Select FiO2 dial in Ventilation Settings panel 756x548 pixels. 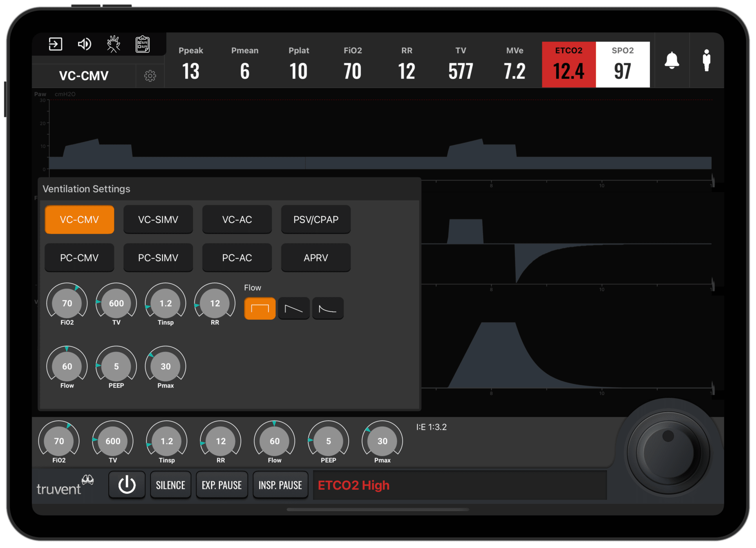coord(67,303)
